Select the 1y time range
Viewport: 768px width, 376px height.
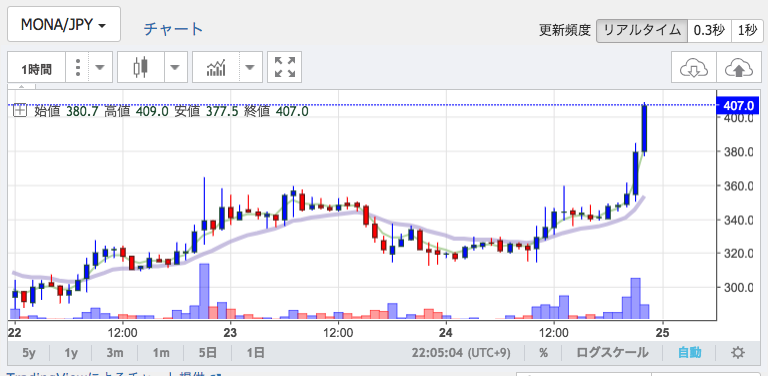point(72,352)
